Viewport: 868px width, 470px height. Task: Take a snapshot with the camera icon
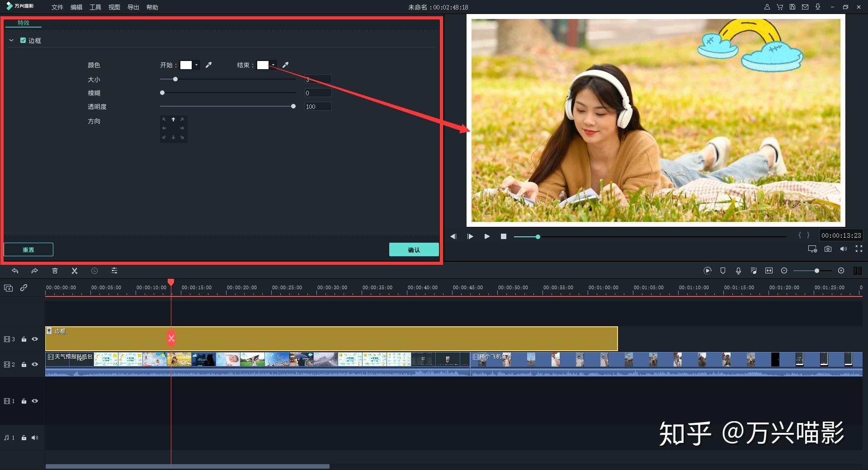(x=828, y=249)
